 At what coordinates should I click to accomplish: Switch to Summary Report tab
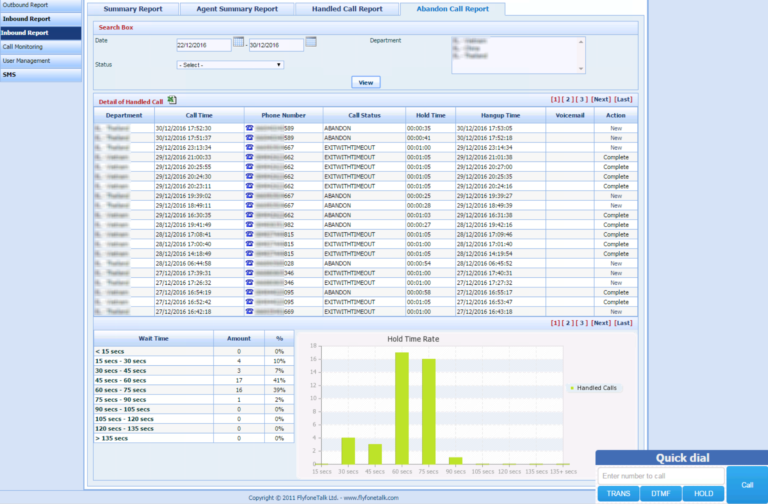[x=133, y=9]
